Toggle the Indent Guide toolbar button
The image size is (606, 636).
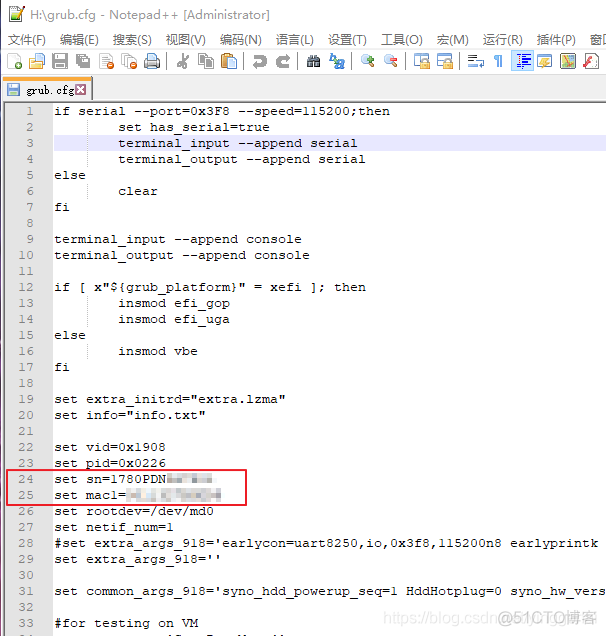(522, 62)
